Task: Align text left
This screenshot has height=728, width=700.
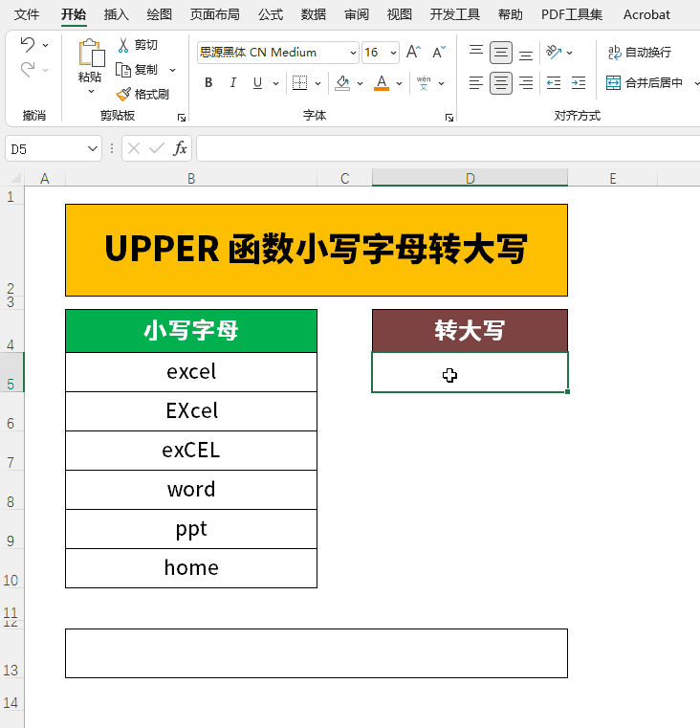Action: pyautogui.click(x=476, y=83)
